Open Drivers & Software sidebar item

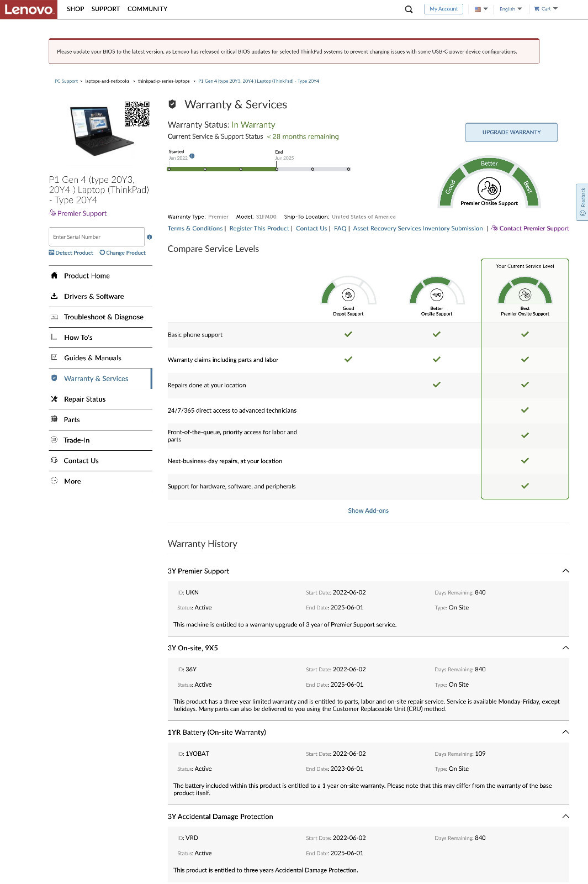coord(100,296)
